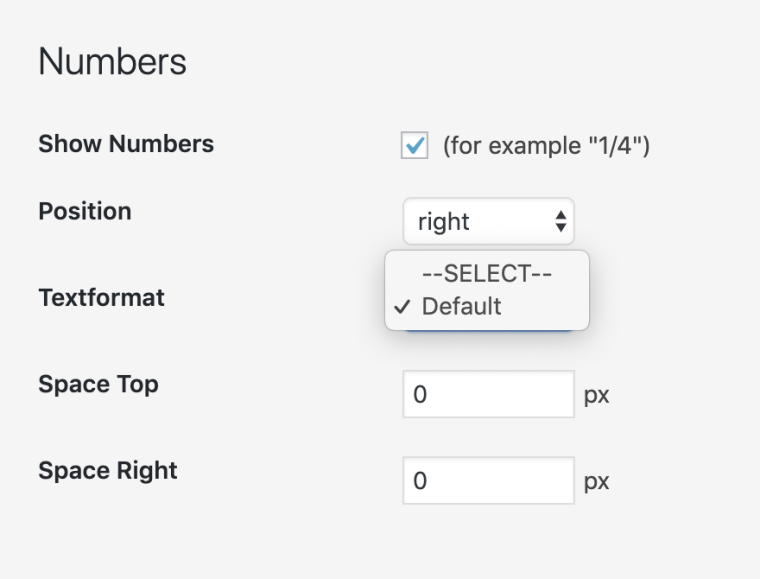Screen dimensions: 760x579
Task: Click the word right inside Position select
Action: pyautogui.click(x=444, y=222)
